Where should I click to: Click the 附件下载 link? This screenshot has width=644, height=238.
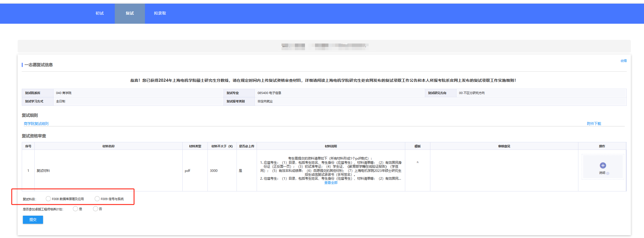click(594, 124)
